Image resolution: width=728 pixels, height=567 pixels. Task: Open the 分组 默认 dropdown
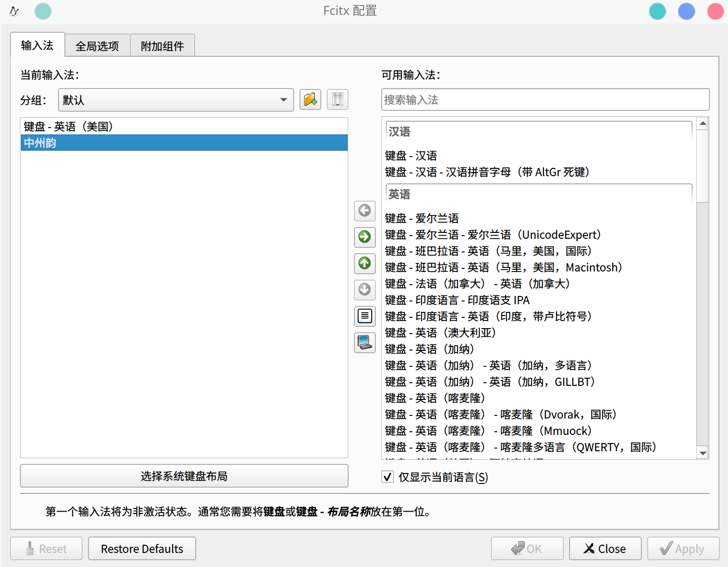[176, 100]
